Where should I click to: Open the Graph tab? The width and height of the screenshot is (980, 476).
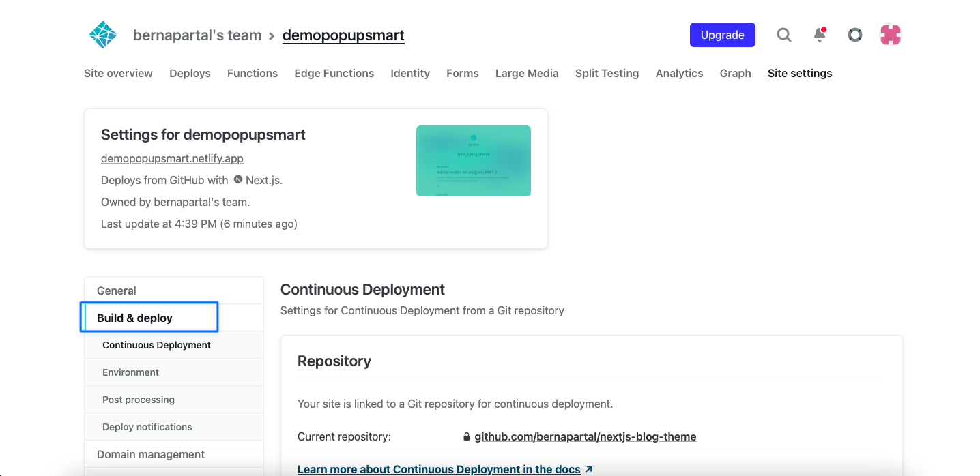click(736, 73)
